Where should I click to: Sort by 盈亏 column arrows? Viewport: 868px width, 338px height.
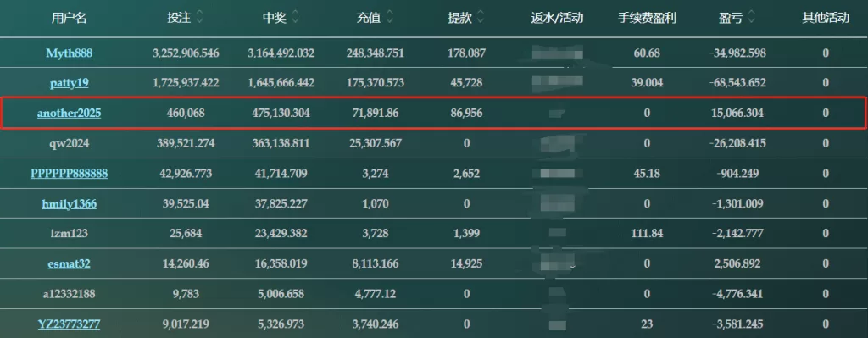751,18
